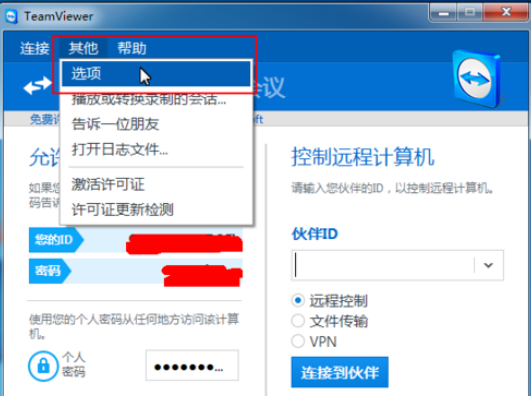
Task: Select 告诉一位朋友 menu entry
Action: coord(156,124)
